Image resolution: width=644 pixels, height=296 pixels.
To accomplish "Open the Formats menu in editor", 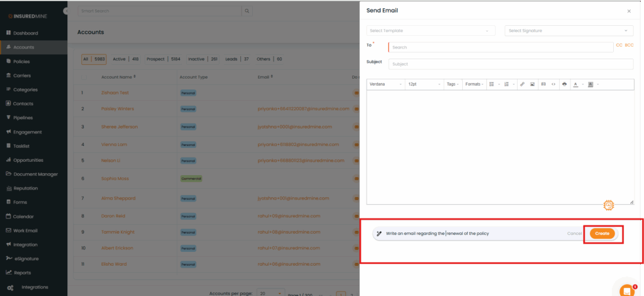I will [474, 84].
